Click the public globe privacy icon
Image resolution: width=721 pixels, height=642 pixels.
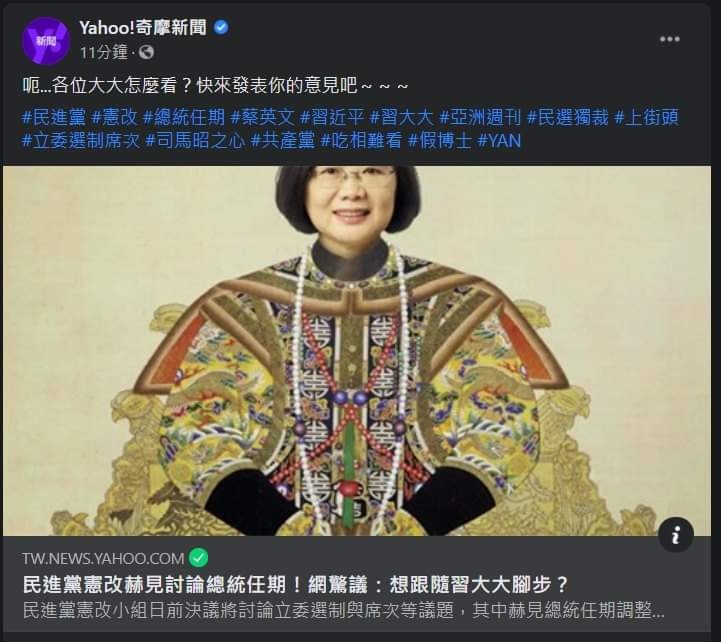[x=146, y=52]
